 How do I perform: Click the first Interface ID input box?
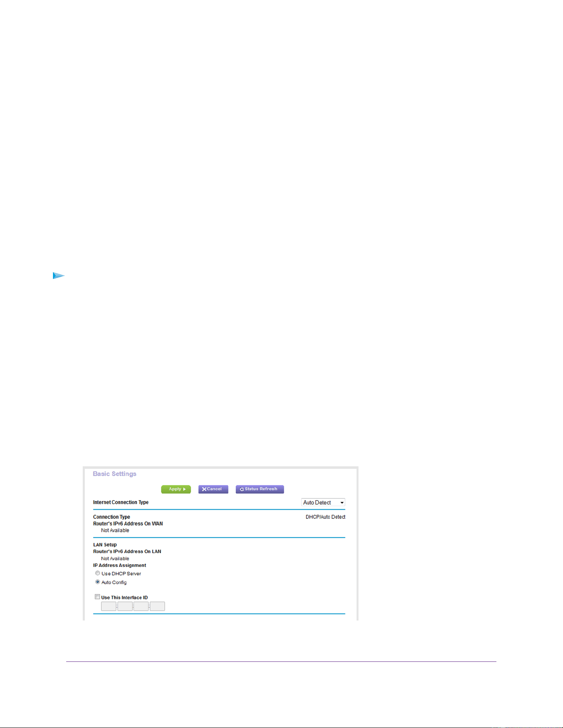109,606
